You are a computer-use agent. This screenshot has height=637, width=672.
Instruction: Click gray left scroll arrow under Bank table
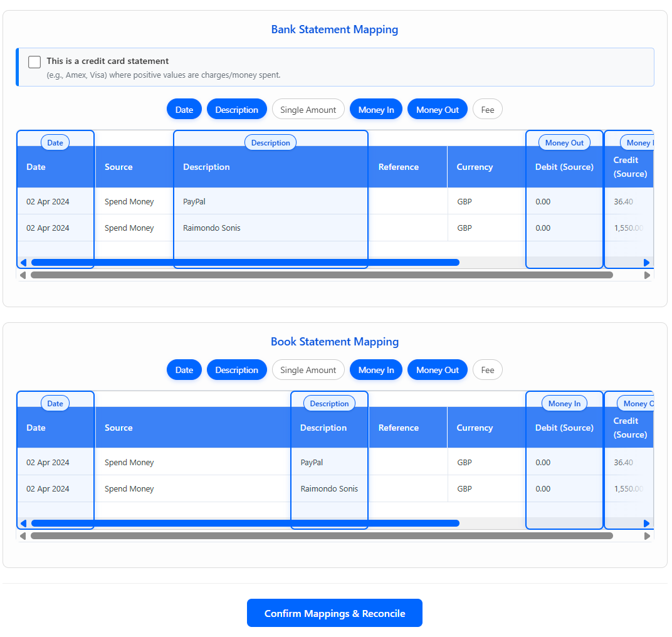coord(23,275)
